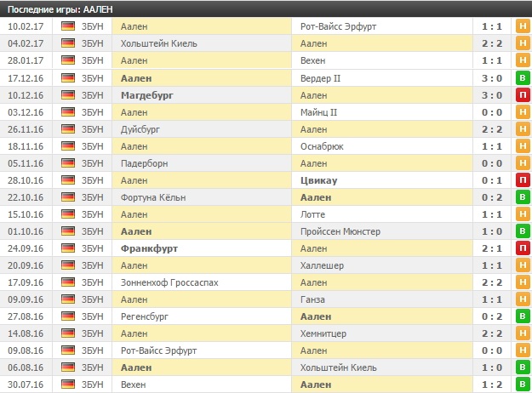Image resolution: width=532 pixels, height=393 pixels.
Task: Click the 0 : 1 score in Цвикау row
Action: 492,180
